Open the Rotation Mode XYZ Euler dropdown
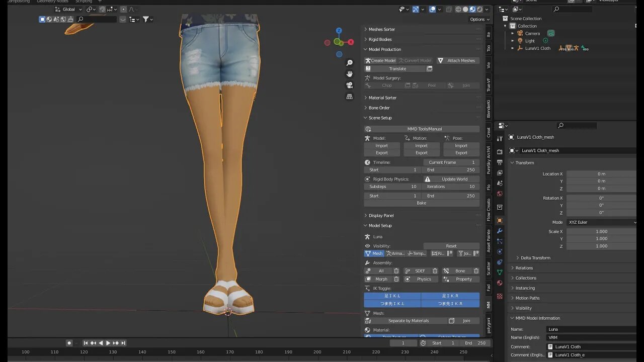 (x=602, y=222)
